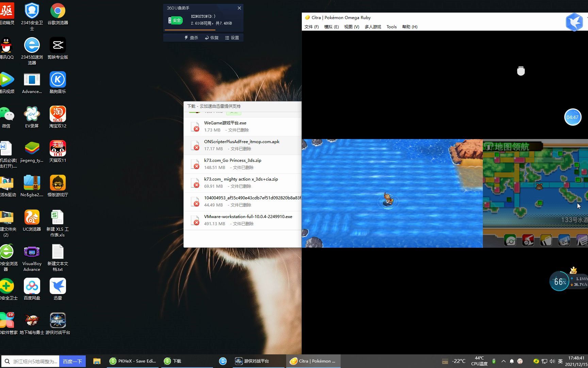Viewport: 588px width, 368px height.
Task: Click the 66% accelerator ball widget
Action: point(560,281)
